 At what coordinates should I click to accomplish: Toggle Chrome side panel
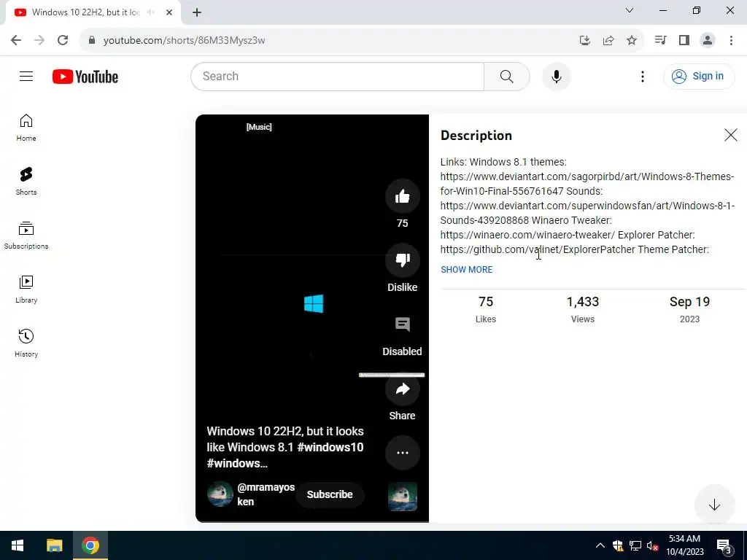point(684,40)
